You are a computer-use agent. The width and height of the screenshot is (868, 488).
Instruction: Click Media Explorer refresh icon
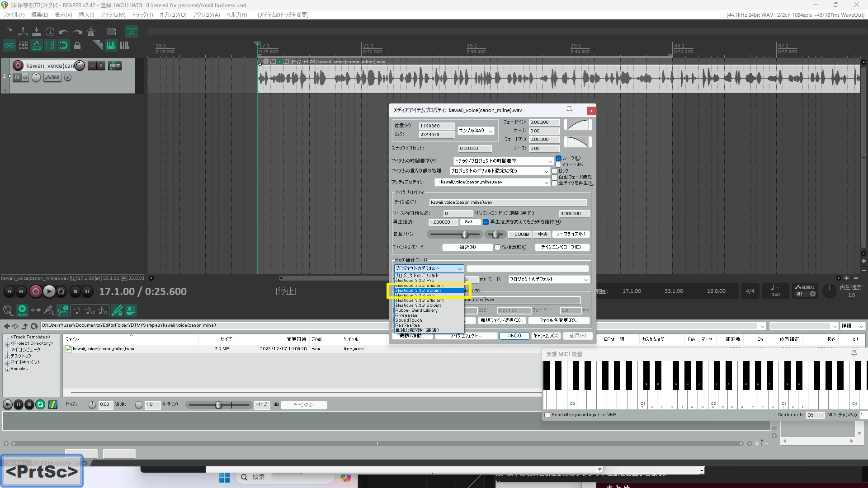tap(34, 326)
